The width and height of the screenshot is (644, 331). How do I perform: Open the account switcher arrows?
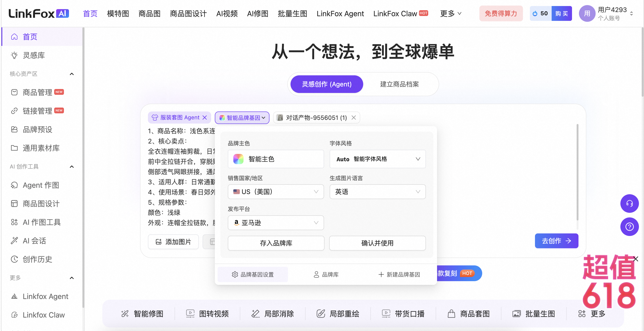pyautogui.click(x=631, y=13)
